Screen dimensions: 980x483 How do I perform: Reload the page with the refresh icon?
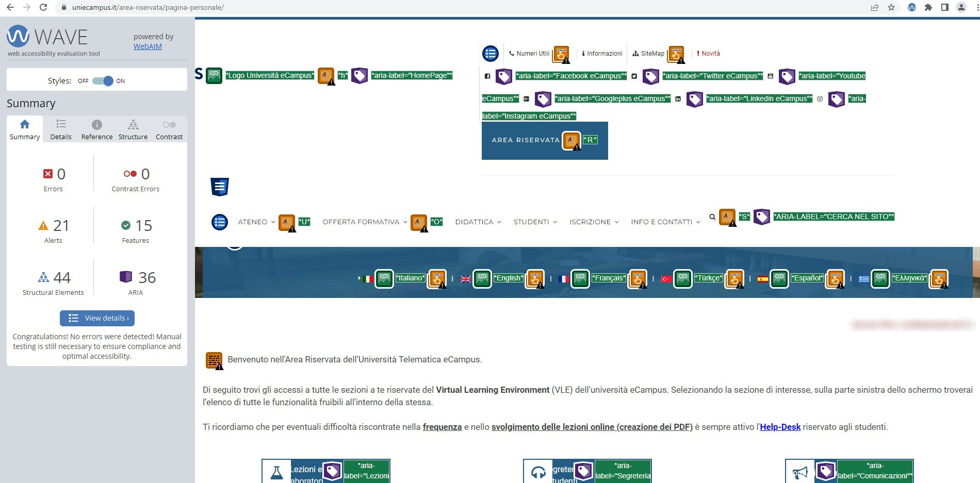[43, 7]
